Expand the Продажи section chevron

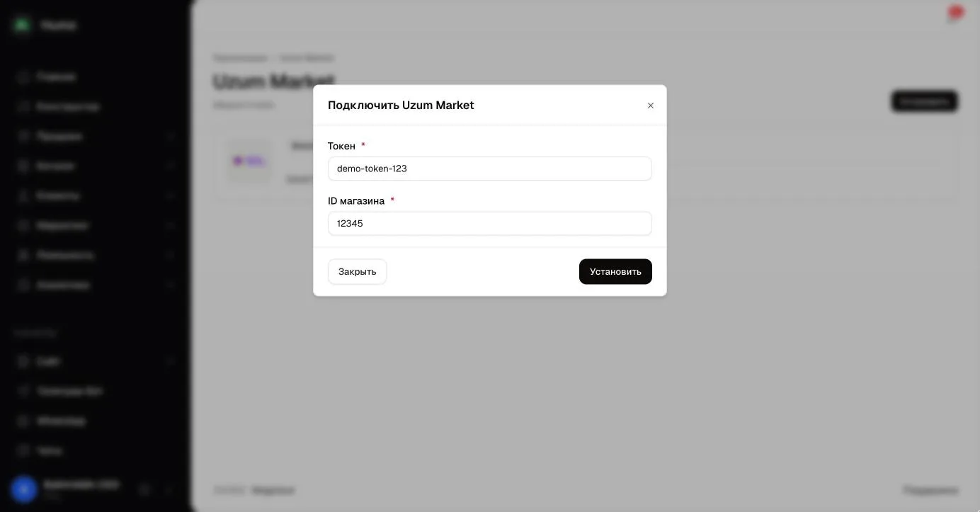pos(171,136)
